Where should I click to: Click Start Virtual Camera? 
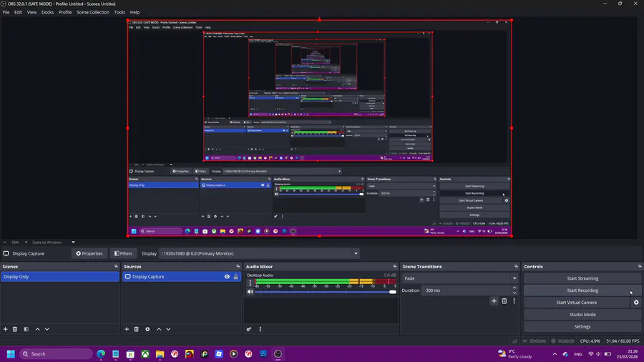point(576,303)
